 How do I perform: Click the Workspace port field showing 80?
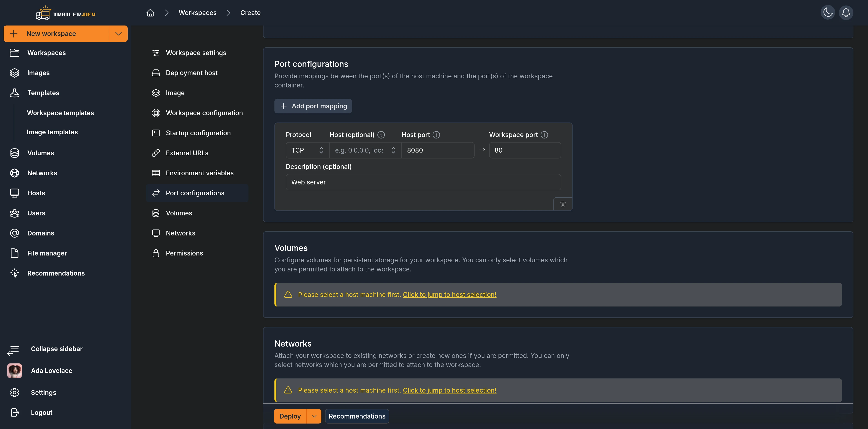(525, 150)
